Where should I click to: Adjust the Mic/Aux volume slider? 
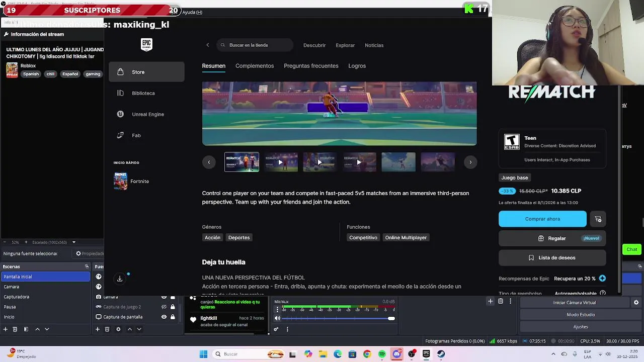point(338,318)
